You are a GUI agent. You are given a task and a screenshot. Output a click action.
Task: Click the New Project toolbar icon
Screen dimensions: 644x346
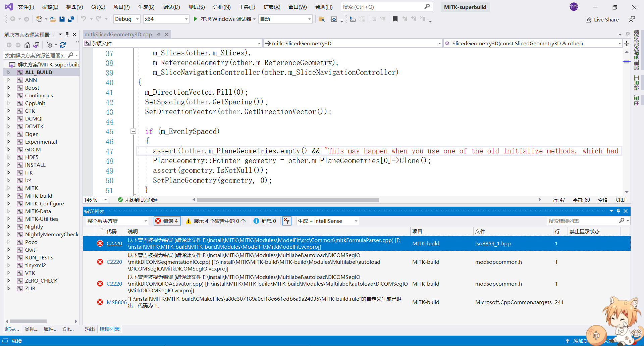(x=39, y=19)
